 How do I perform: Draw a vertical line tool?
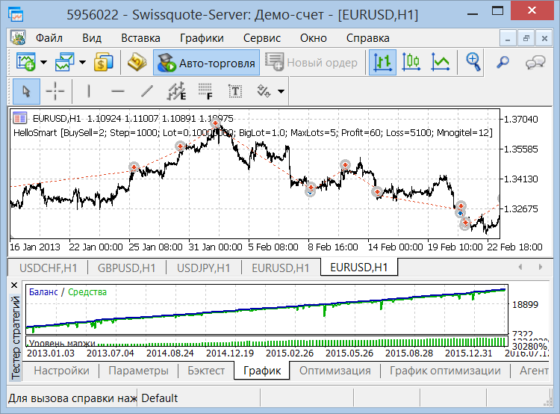(x=88, y=91)
